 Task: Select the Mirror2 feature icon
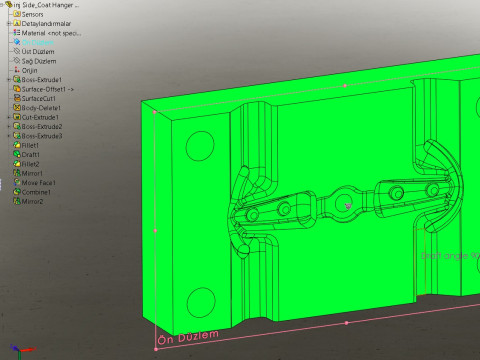pos(17,201)
